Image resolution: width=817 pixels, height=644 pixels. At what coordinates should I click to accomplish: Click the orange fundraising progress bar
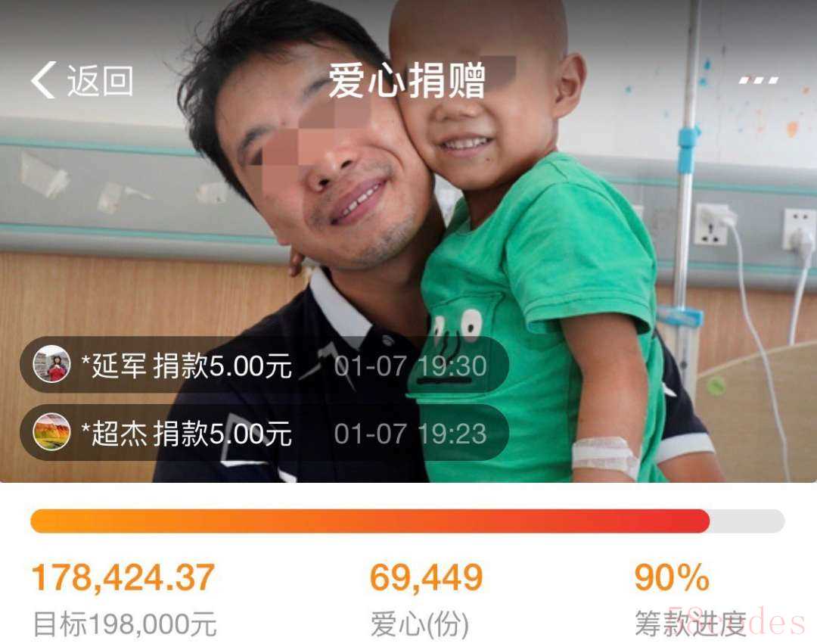[x=370, y=521]
